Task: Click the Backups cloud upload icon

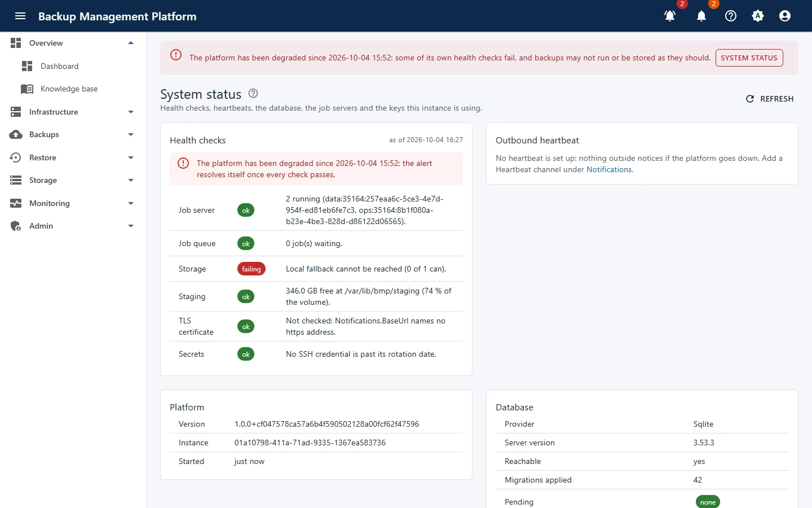Action: pos(16,134)
